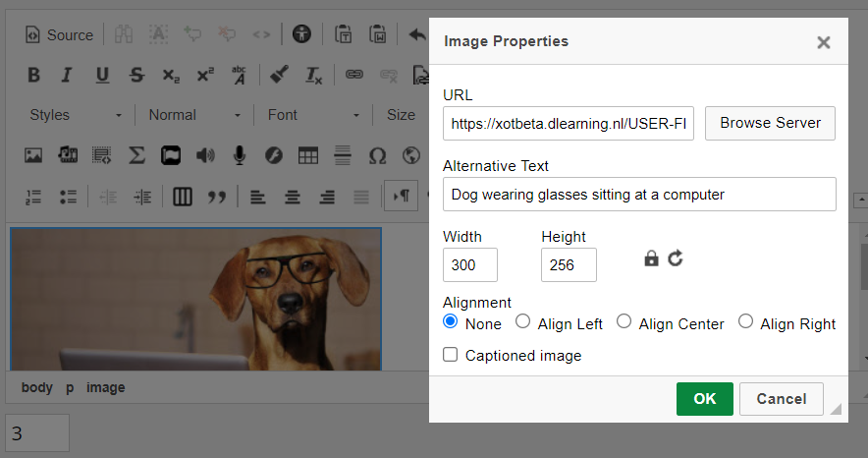Click the lock aspect ratio icon
868x458 pixels.
[x=651, y=258]
